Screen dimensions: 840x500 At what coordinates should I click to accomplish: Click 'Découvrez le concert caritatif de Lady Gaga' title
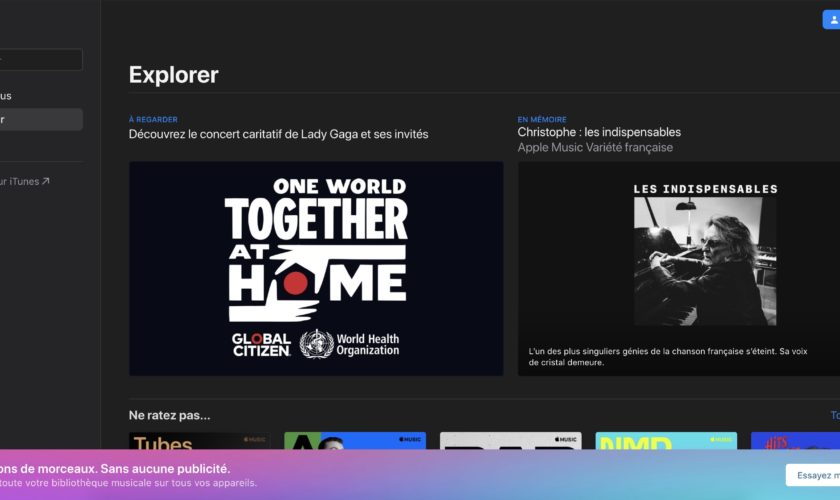[278, 134]
